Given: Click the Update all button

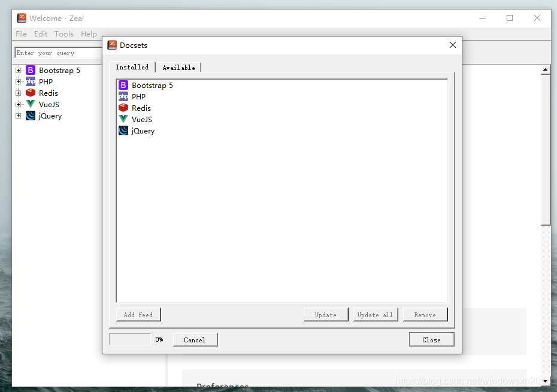Looking at the screenshot, I should [x=376, y=315].
